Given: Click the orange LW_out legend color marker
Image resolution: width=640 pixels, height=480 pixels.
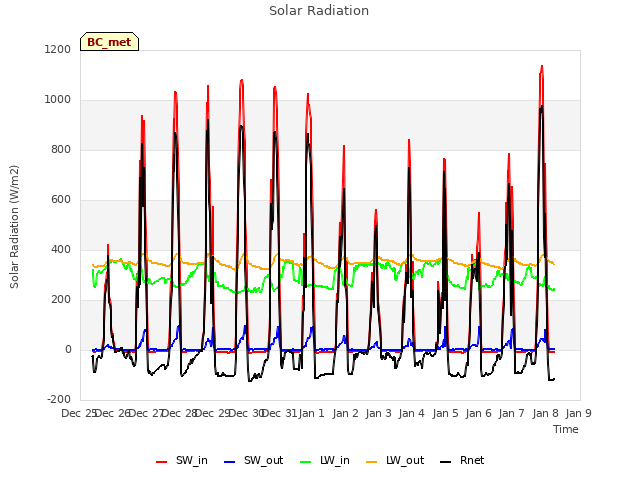Looking at the screenshot, I should point(372,462).
